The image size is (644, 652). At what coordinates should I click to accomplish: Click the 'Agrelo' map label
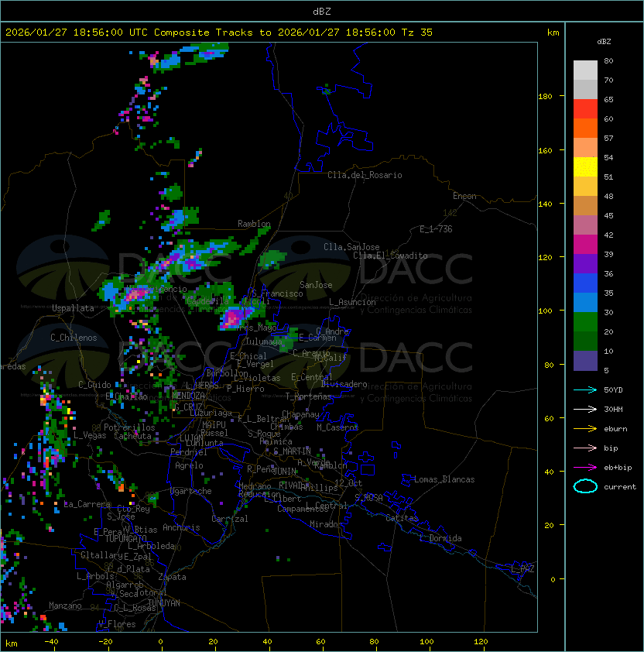189,465
